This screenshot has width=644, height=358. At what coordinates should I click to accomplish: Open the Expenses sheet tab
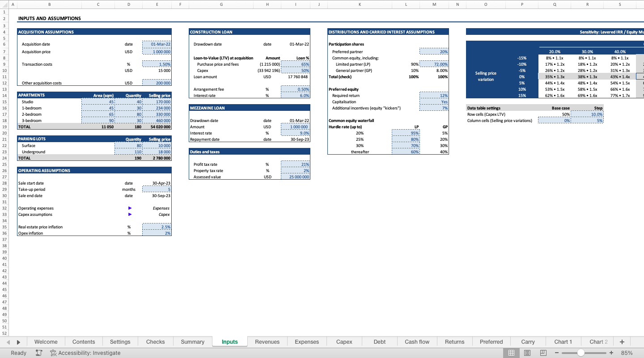(307, 342)
